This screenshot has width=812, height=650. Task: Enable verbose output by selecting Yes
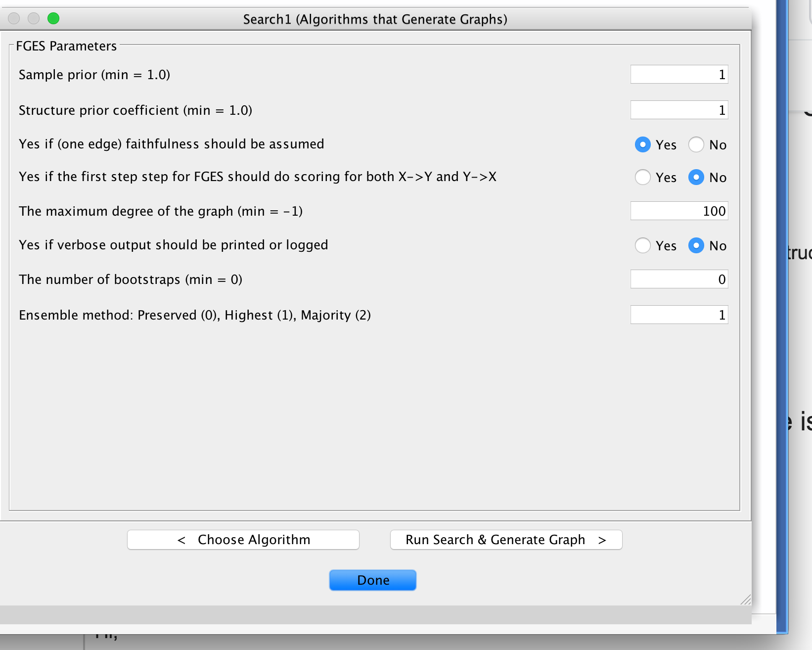(642, 245)
